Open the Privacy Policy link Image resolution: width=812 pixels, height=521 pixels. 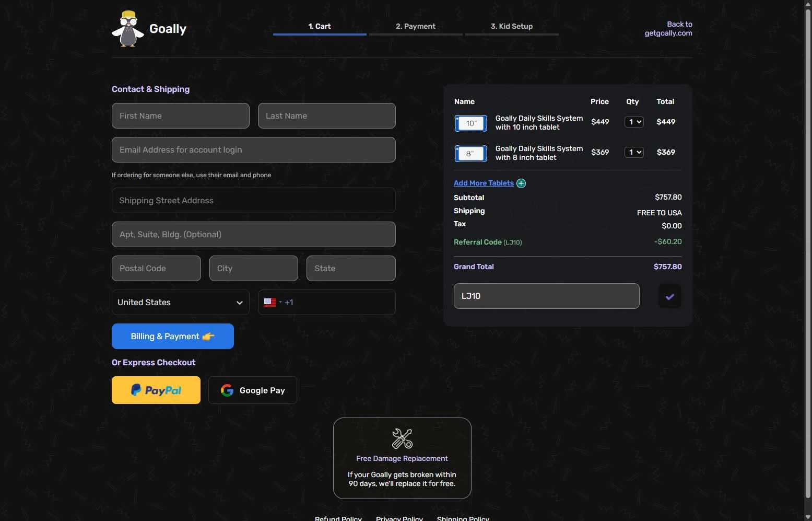coord(399,518)
